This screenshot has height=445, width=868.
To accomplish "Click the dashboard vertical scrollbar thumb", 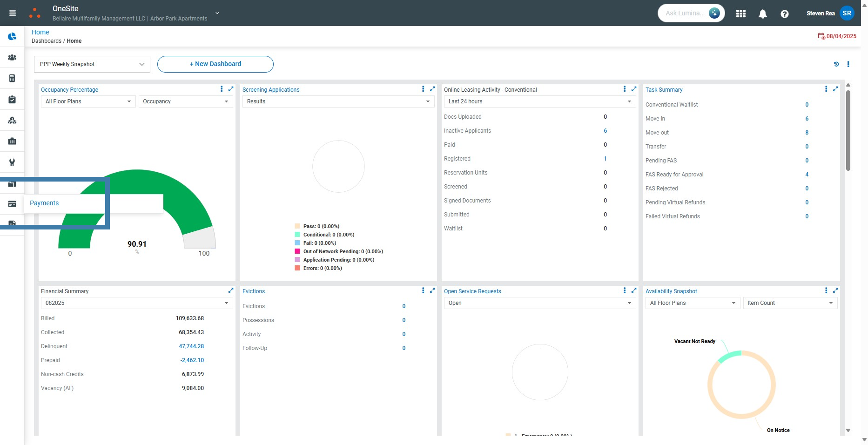I will (x=848, y=130).
